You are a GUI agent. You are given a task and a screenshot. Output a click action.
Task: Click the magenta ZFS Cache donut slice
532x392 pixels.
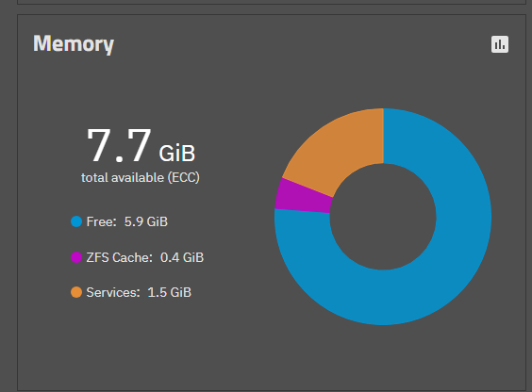(302, 197)
